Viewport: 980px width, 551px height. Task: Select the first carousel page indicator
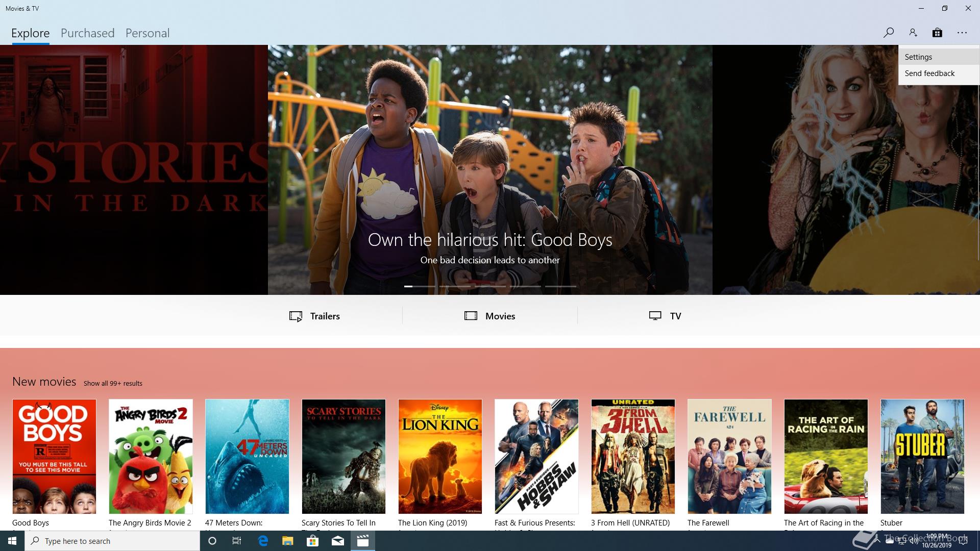coord(420,286)
